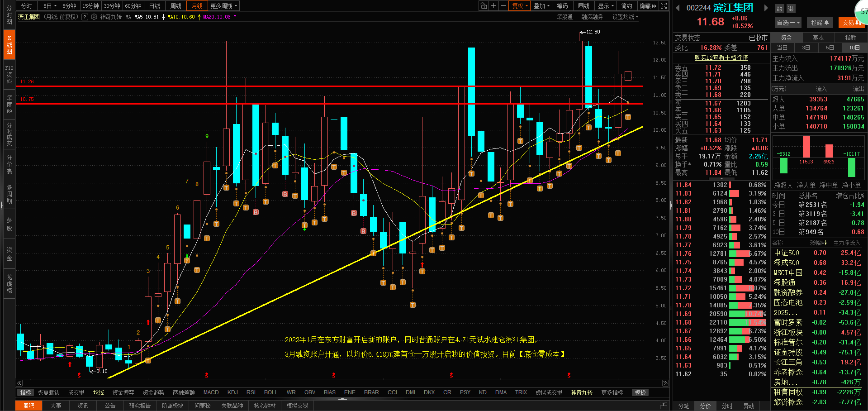Open the 研究报告 bottom tab
Screen dimensions: 868x411
point(140,406)
